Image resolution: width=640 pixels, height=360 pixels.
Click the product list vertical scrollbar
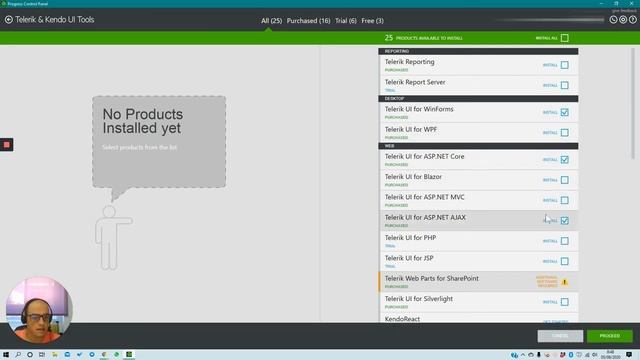pos(633,104)
